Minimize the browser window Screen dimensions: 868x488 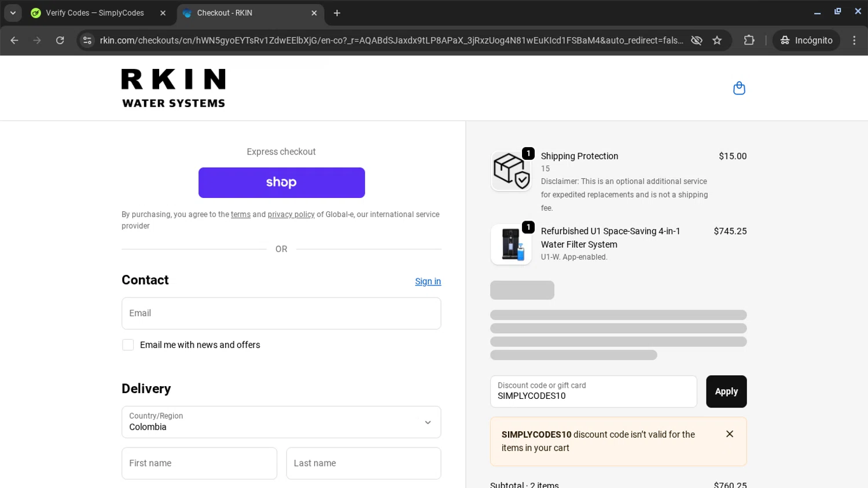click(x=817, y=12)
